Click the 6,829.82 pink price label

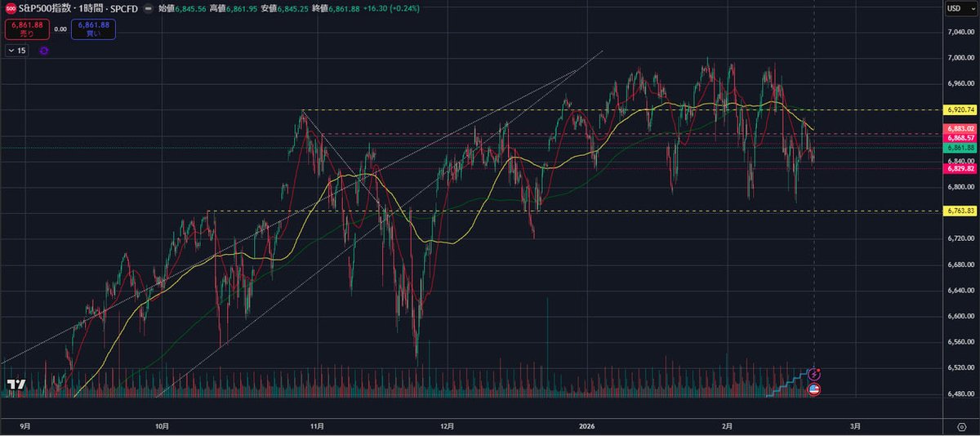pos(960,168)
